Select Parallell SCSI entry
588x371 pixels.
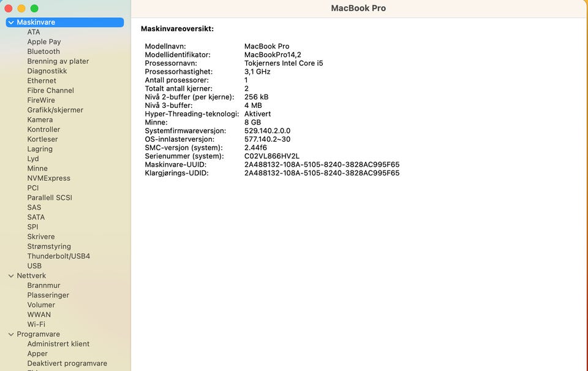(50, 198)
